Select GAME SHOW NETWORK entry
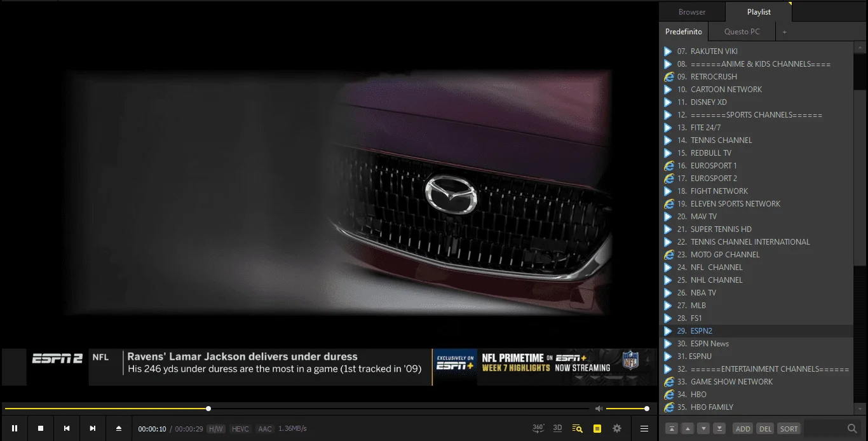The image size is (868, 441). (757, 382)
